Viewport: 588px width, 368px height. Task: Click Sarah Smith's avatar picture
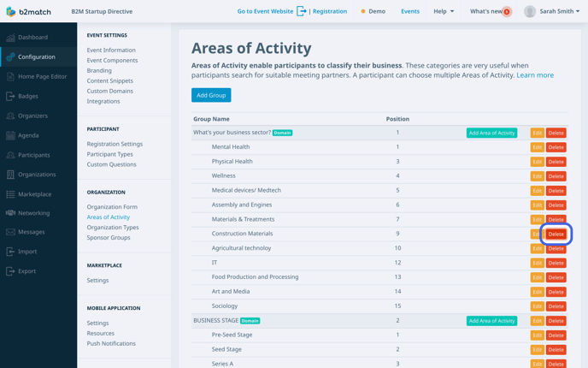[530, 12]
